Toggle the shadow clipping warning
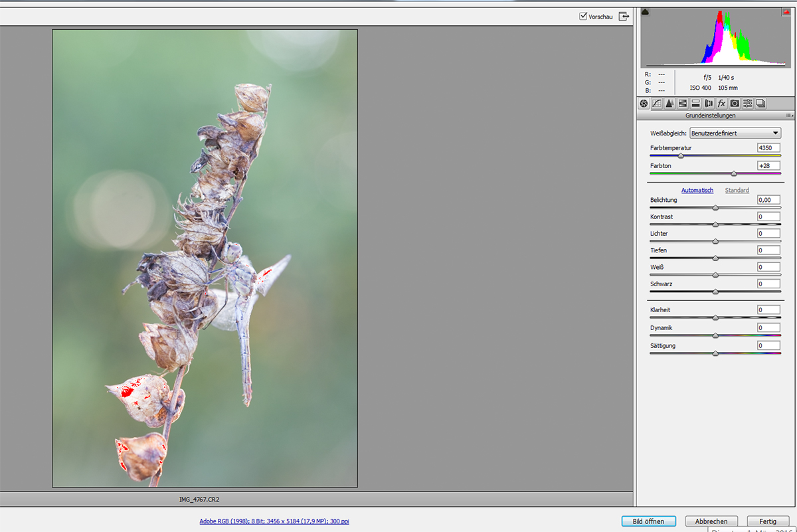The width and height of the screenshot is (797, 532). (646, 12)
